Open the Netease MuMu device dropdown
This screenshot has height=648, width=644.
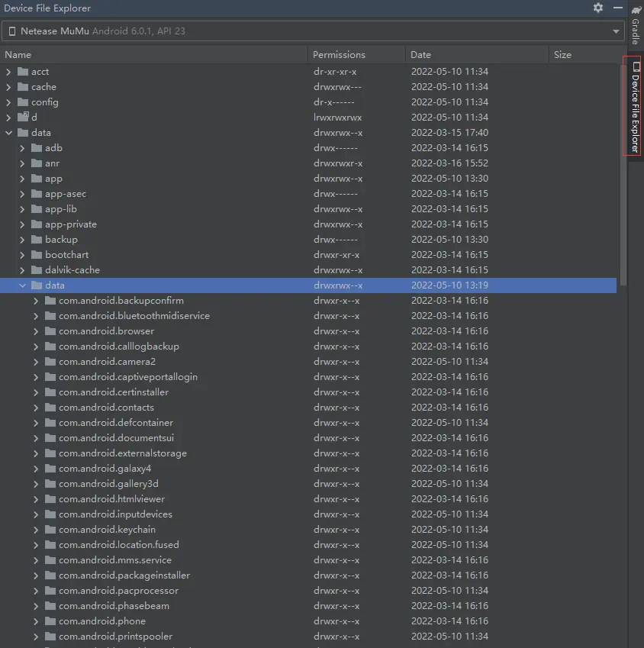pyautogui.click(x=617, y=32)
